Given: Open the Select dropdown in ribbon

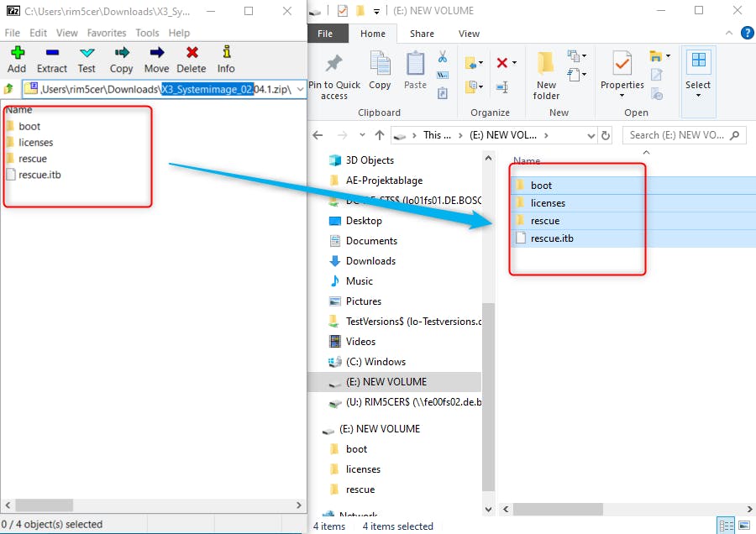Looking at the screenshot, I should (697, 94).
